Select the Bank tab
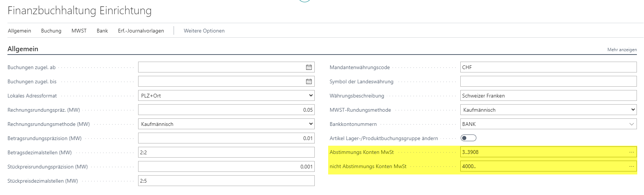The height and width of the screenshot is (195, 644). coord(102,31)
